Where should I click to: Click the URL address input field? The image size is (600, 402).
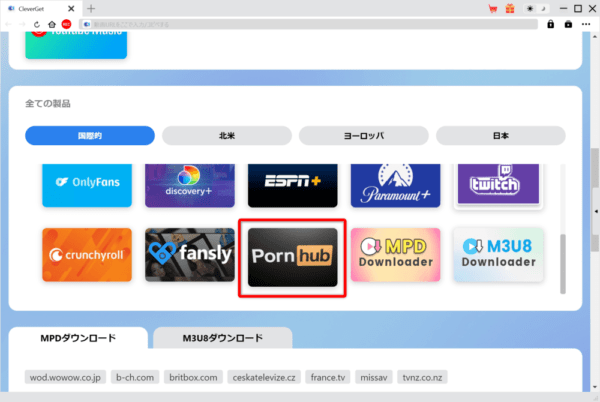point(308,24)
